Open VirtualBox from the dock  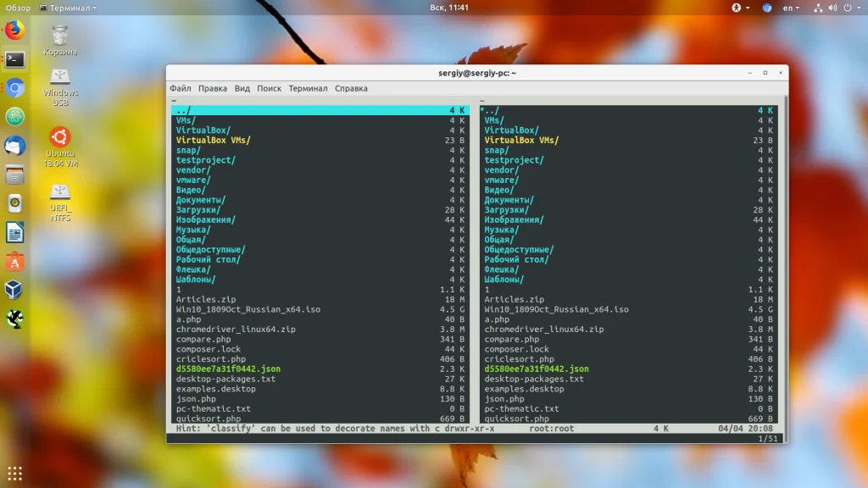click(x=14, y=290)
